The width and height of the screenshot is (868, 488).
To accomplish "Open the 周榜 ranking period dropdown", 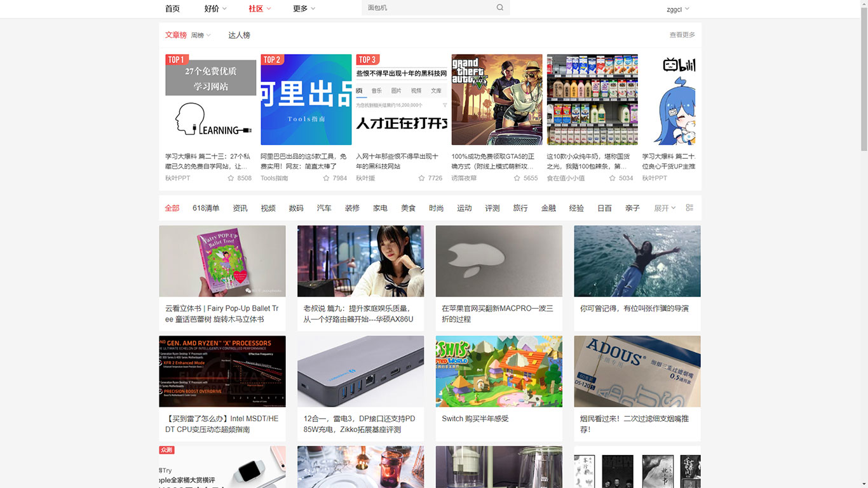I will coord(201,36).
